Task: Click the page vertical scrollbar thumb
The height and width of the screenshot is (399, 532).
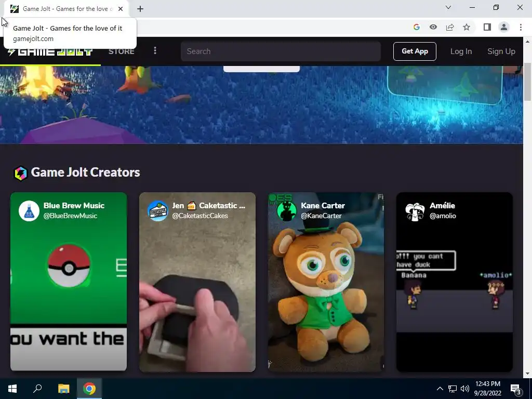Action: (527, 82)
